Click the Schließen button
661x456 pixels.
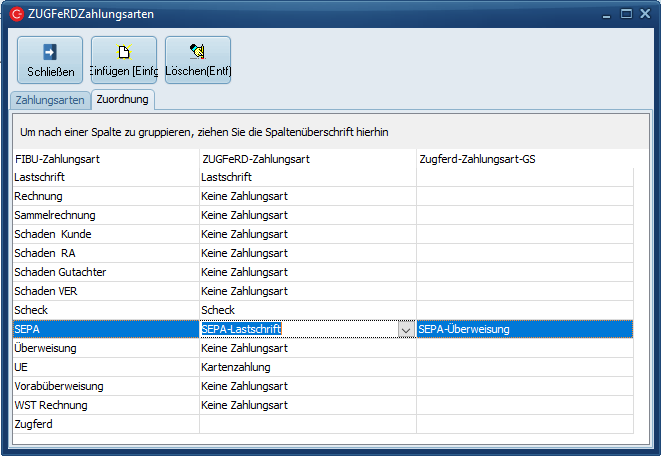[50, 60]
